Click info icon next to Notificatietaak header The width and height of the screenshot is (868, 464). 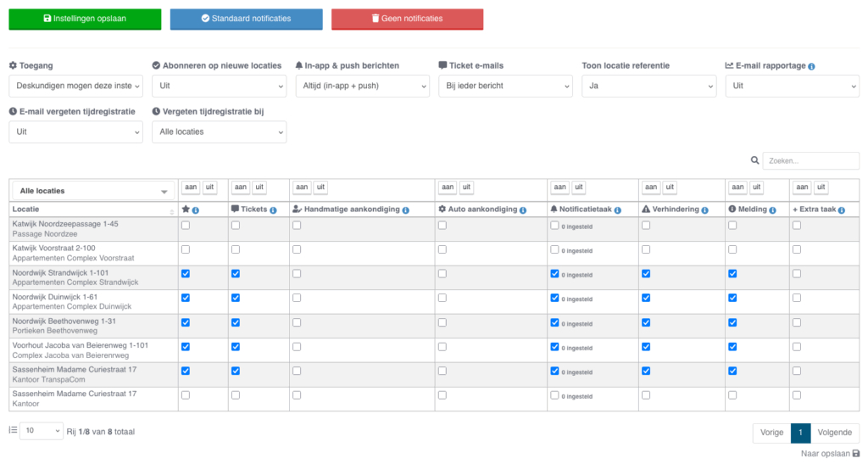(x=616, y=210)
